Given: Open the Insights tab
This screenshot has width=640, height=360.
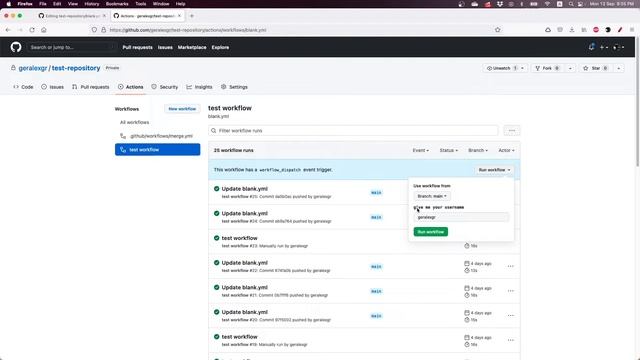Looking at the screenshot, I should point(199,87).
